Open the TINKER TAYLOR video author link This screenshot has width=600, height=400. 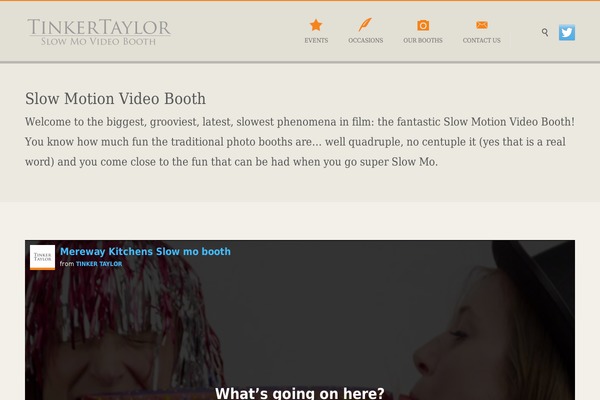pyautogui.click(x=99, y=264)
